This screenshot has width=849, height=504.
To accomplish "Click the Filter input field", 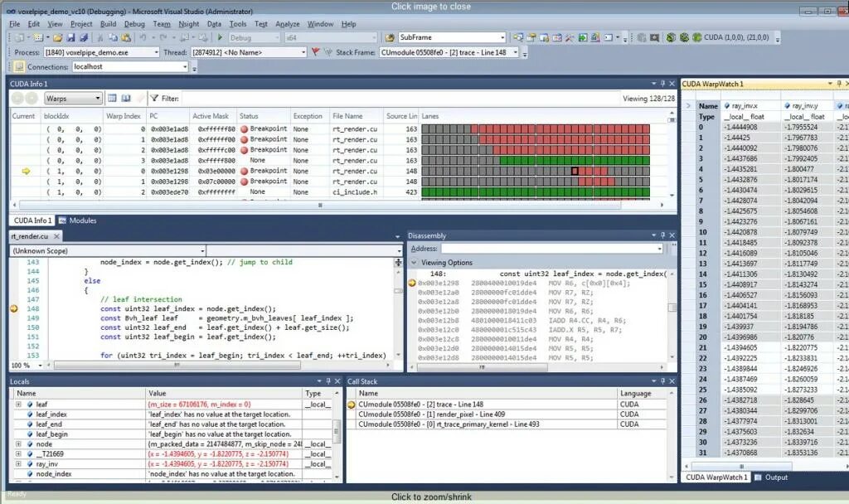I will click(x=400, y=98).
